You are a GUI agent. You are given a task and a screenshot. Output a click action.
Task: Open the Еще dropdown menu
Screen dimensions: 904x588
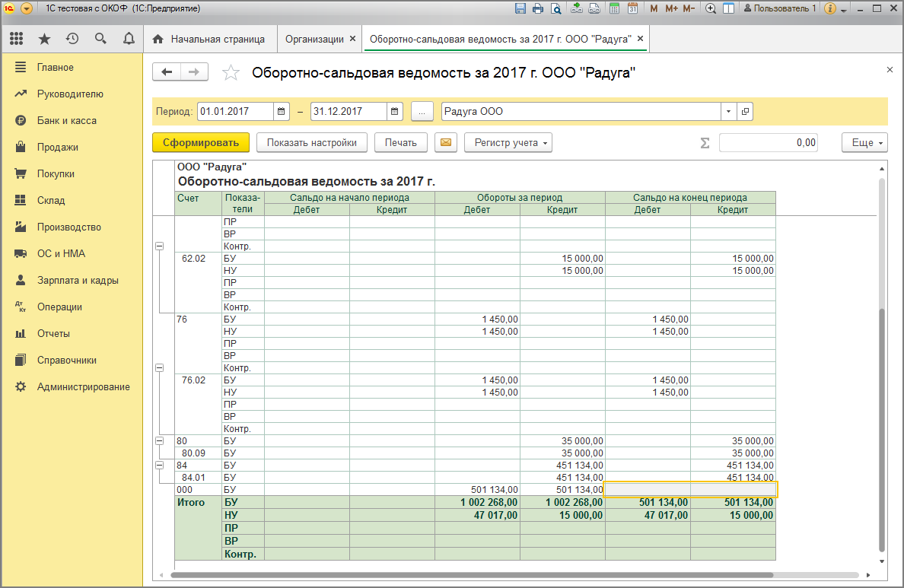pyautogui.click(x=864, y=142)
